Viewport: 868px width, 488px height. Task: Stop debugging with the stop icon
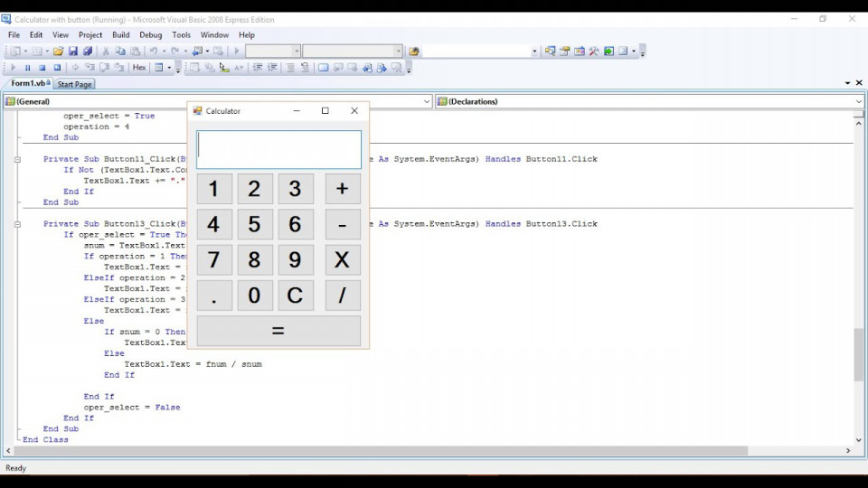coord(42,68)
